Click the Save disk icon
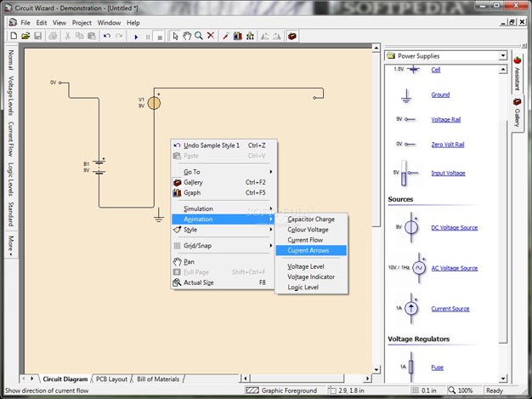This screenshot has width=532, height=399. click(37, 36)
